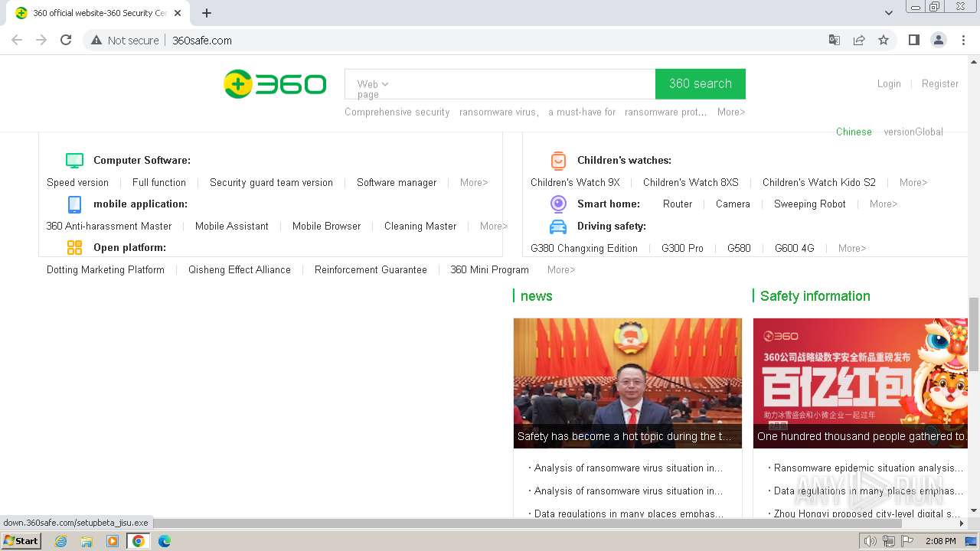Switch to Chinese version

point(854,132)
